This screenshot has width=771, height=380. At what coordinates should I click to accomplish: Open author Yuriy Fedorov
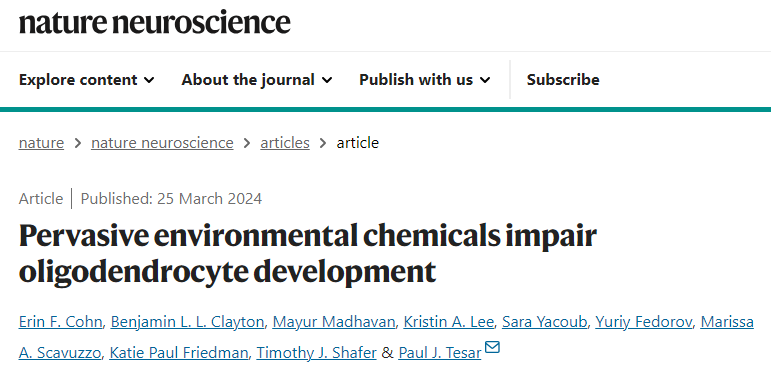[x=644, y=322]
